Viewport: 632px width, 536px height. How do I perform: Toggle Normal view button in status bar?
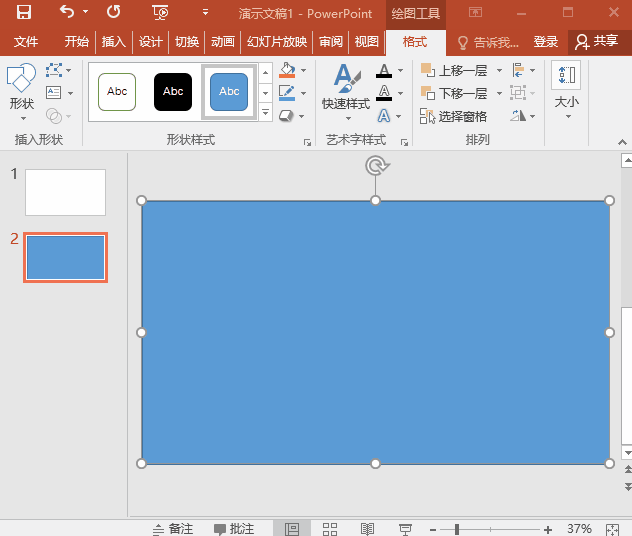pyautogui.click(x=292, y=528)
